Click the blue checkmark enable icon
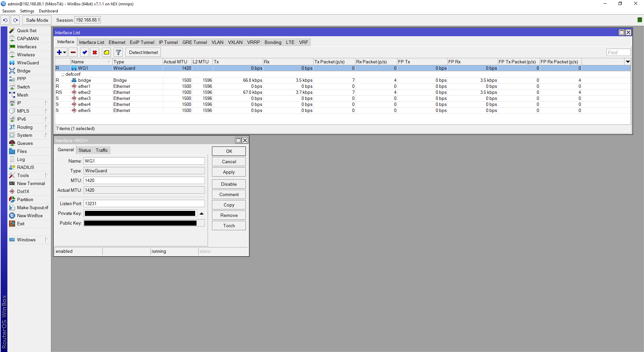The image size is (644, 352). pyautogui.click(x=85, y=52)
